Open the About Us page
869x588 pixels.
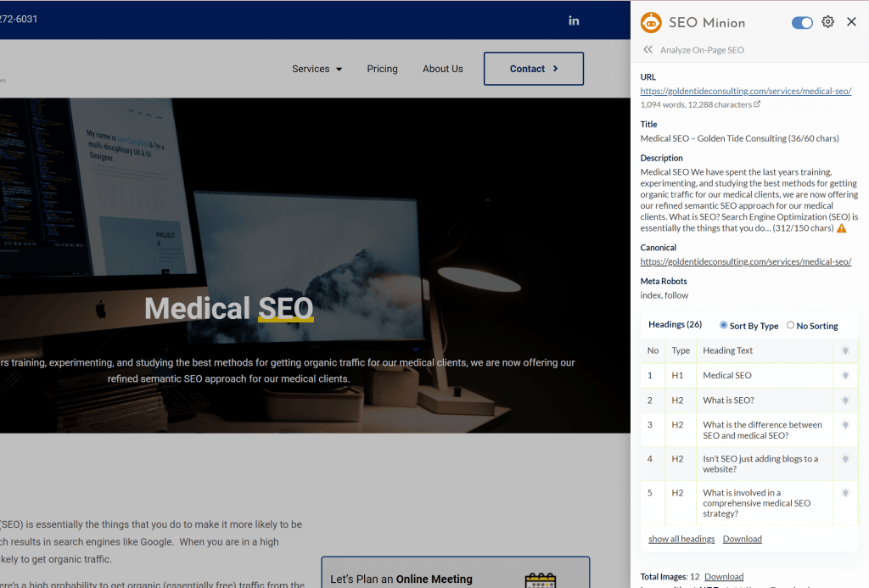(x=443, y=69)
